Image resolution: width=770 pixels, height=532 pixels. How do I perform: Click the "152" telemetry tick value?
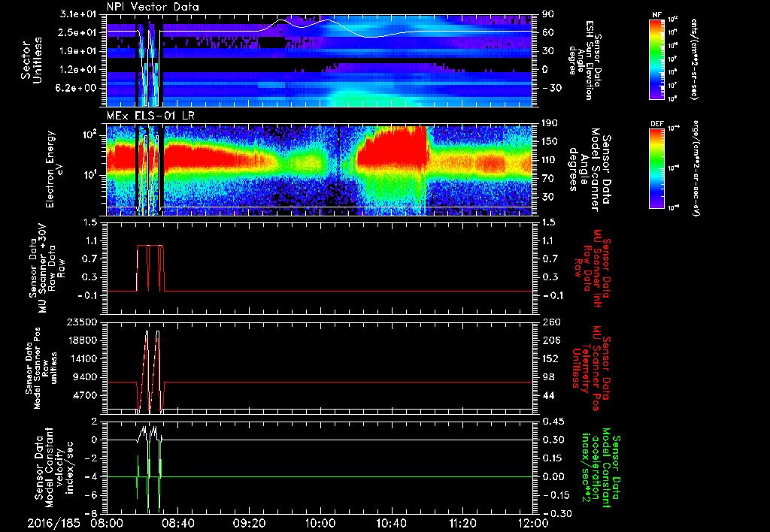tap(551, 358)
